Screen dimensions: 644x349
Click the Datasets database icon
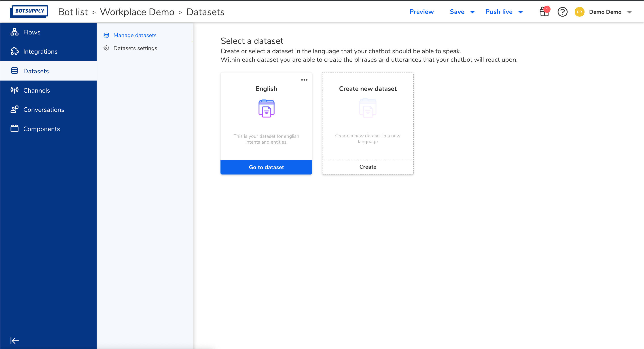coord(14,71)
